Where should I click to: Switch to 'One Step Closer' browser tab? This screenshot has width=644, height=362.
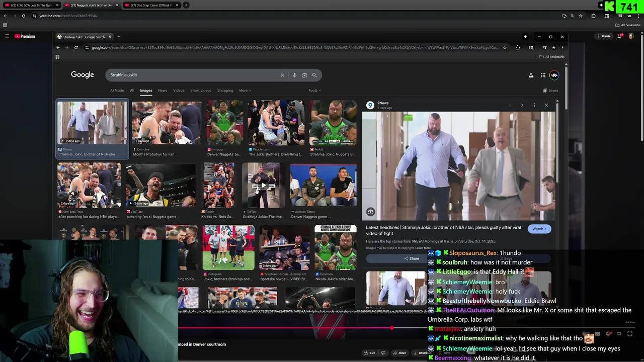coord(151,5)
